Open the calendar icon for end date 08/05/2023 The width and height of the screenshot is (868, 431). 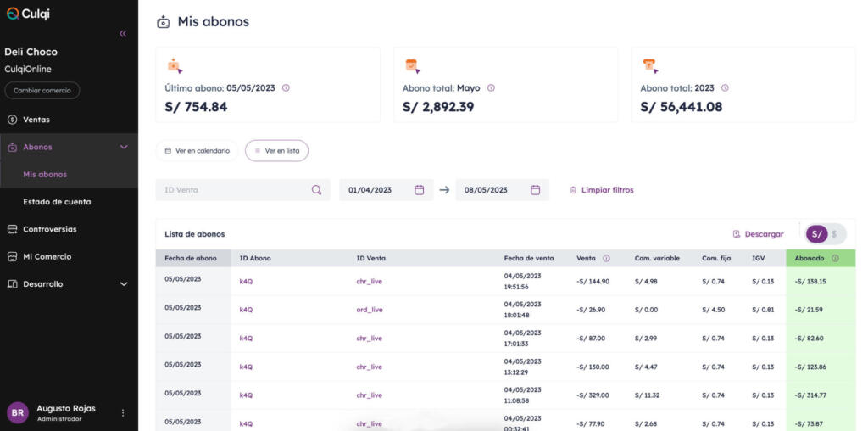(x=535, y=190)
